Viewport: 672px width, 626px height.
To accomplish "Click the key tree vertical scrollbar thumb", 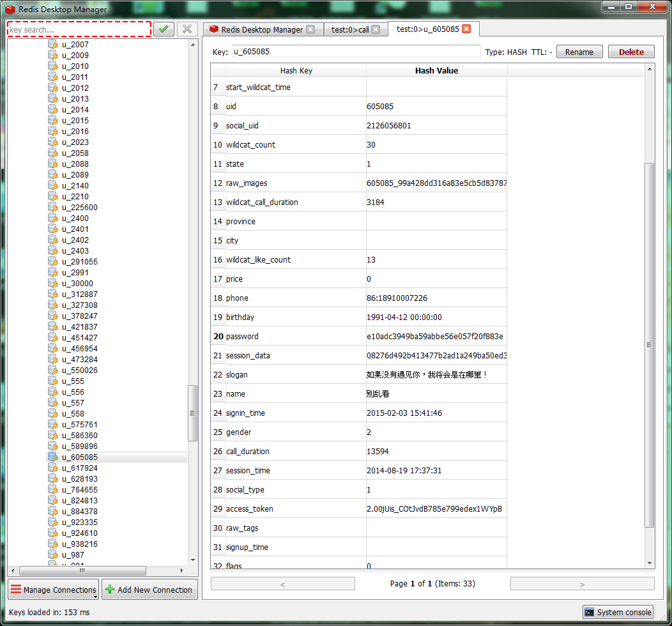I will (x=192, y=413).
